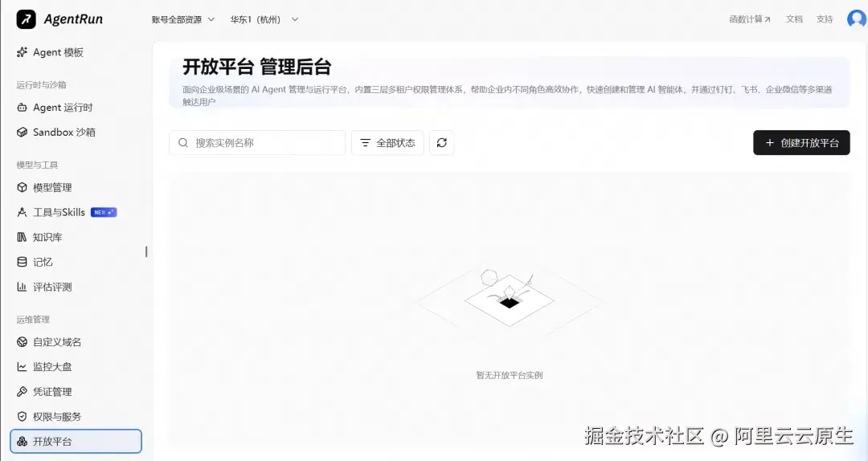Image resolution: width=868 pixels, height=461 pixels.
Task: Click the 监控大盘 line chart icon
Action: tap(22, 367)
